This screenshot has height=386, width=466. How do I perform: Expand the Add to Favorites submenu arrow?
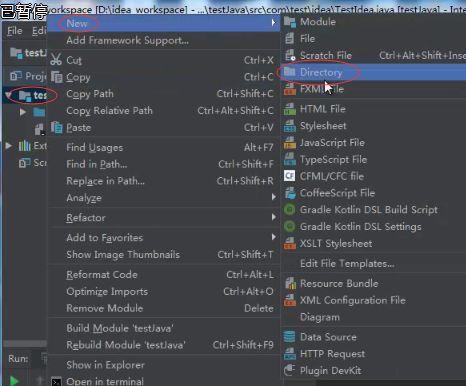coord(274,237)
